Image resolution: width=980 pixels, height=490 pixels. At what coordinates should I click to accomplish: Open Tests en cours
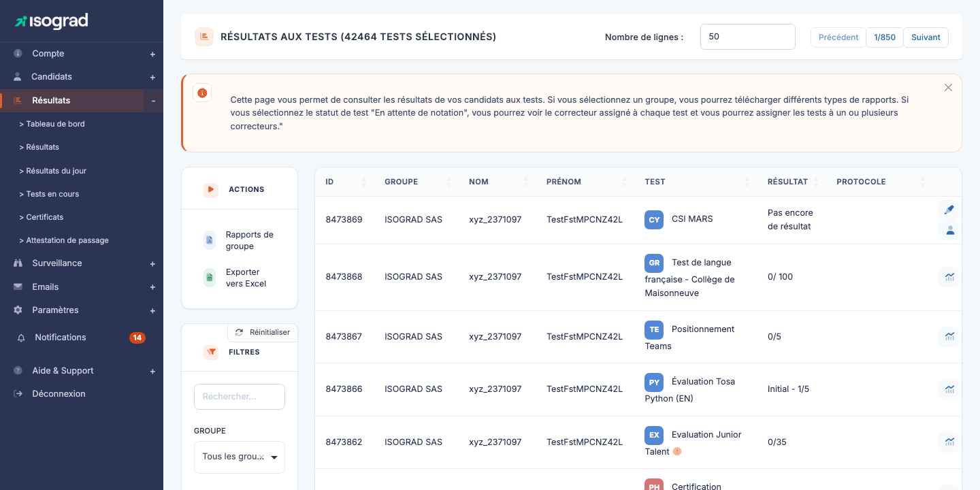[x=49, y=194]
